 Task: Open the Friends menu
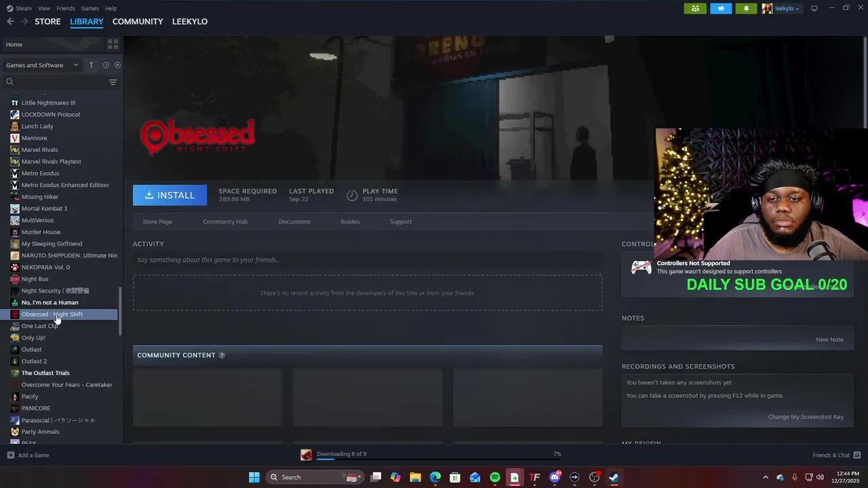coord(66,8)
